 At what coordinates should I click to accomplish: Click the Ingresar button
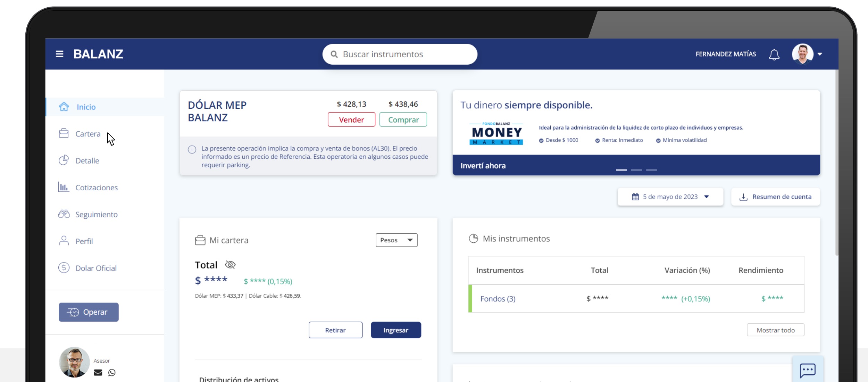(x=396, y=330)
